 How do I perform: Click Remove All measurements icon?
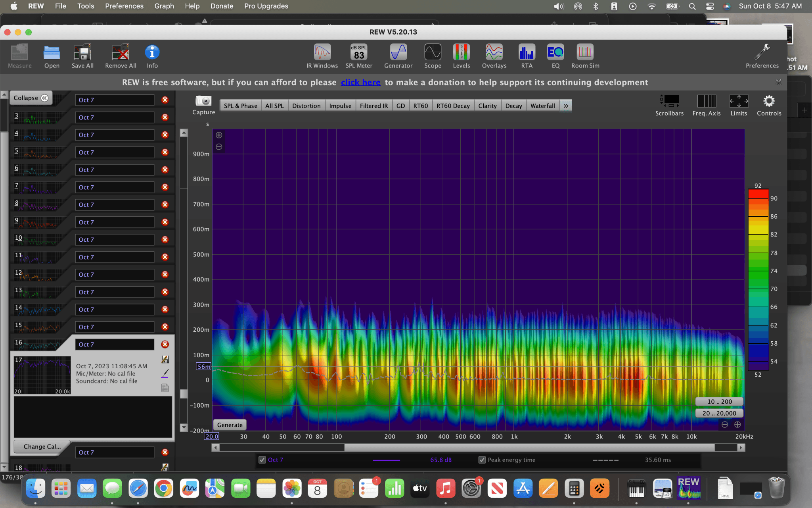pyautogui.click(x=121, y=56)
